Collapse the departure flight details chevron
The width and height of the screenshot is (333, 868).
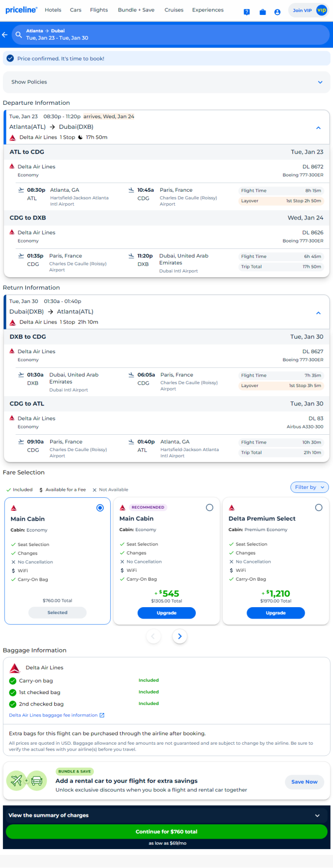click(x=319, y=128)
